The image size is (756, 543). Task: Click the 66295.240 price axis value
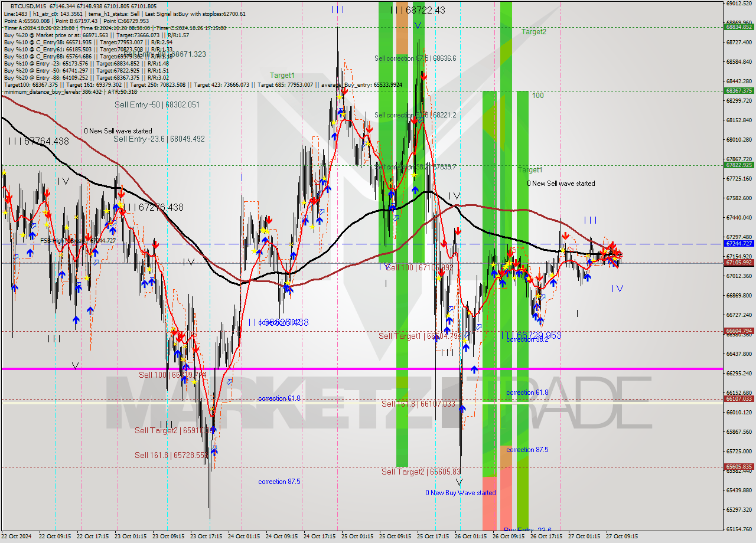coord(739,374)
